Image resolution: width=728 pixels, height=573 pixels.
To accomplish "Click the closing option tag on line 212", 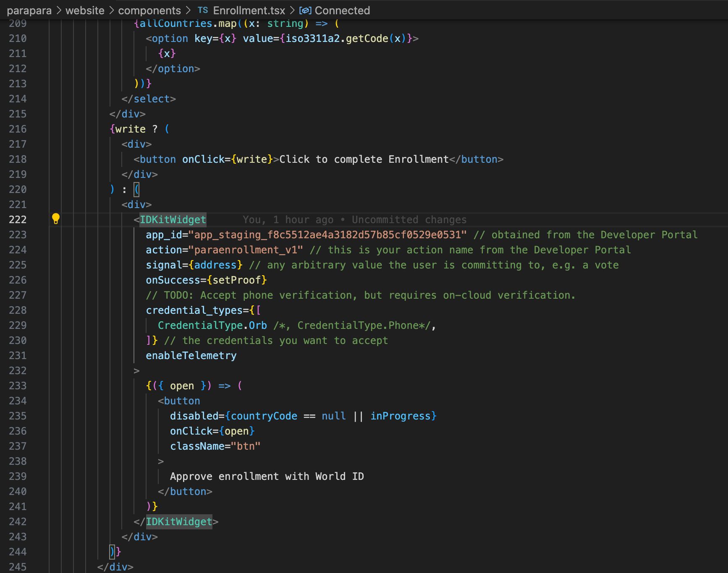I will [x=173, y=68].
